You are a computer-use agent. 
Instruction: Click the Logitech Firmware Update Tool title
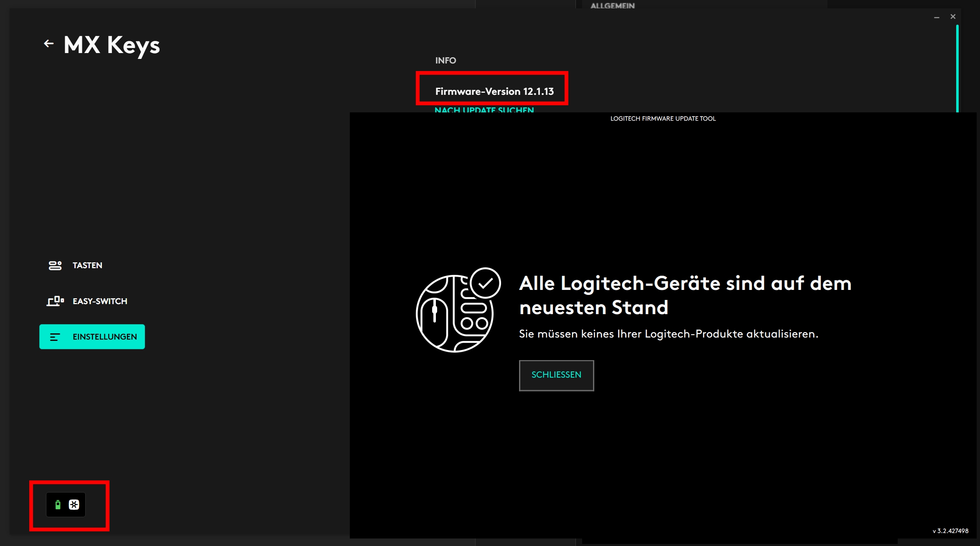coord(663,119)
